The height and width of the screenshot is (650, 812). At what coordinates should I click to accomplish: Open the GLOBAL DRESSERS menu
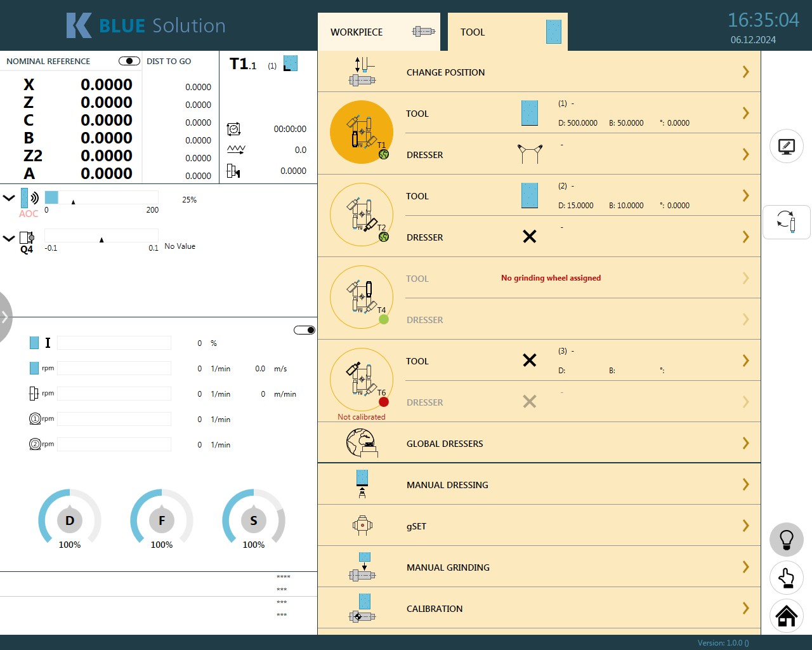point(539,443)
